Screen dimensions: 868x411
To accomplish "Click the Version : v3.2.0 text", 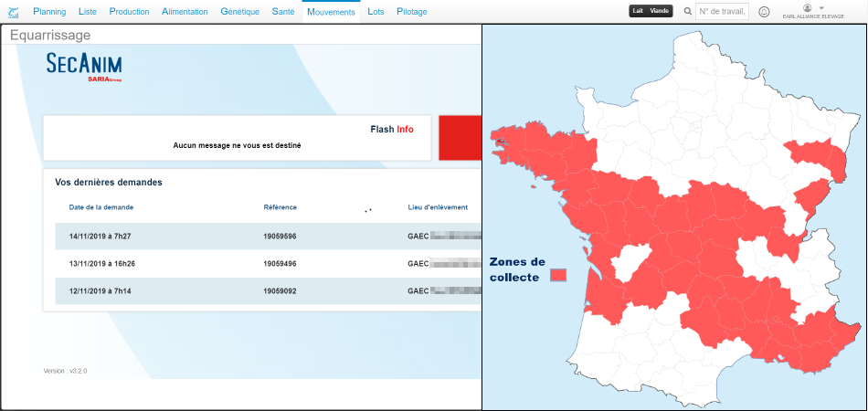I will point(65,371).
